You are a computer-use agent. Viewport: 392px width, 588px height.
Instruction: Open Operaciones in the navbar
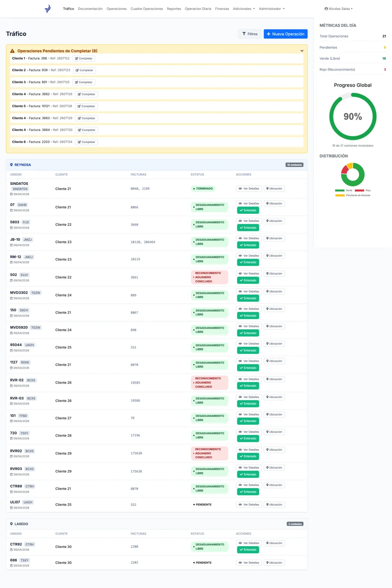click(x=116, y=9)
